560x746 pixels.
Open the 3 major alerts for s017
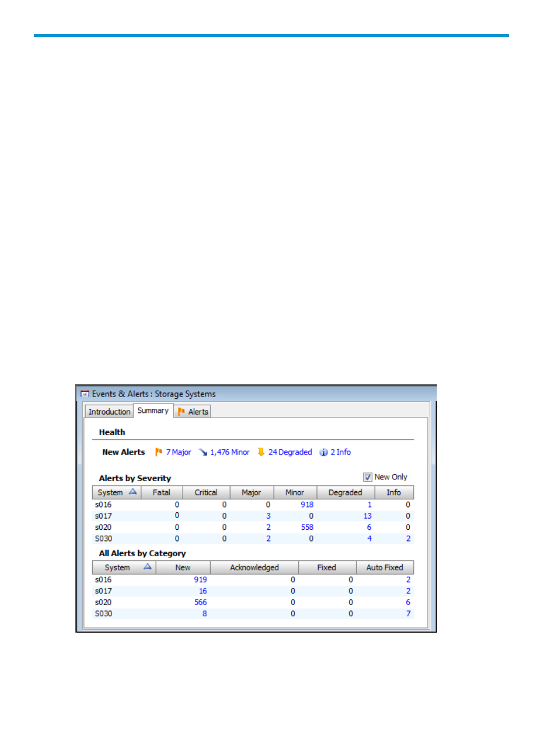tap(269, 516)
